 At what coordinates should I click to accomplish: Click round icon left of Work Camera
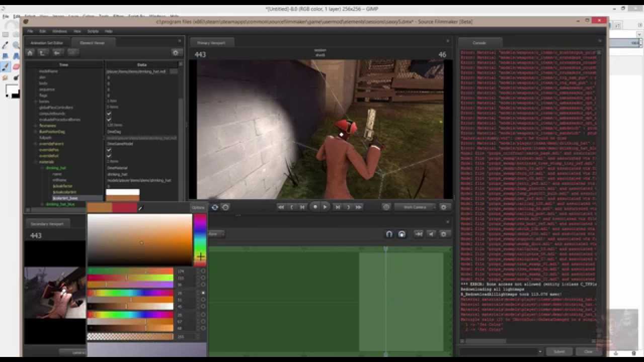pyautogui.click(x=386, y=207)
